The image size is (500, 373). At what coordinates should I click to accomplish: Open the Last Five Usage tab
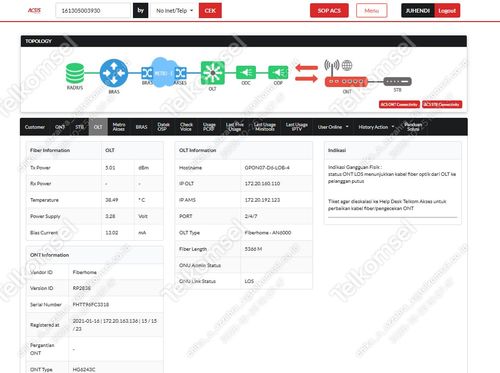tap(235, 127)
